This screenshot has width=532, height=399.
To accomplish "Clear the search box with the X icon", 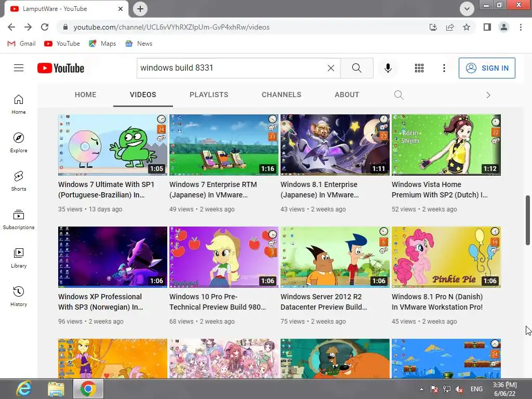I will tap(331, 68).
